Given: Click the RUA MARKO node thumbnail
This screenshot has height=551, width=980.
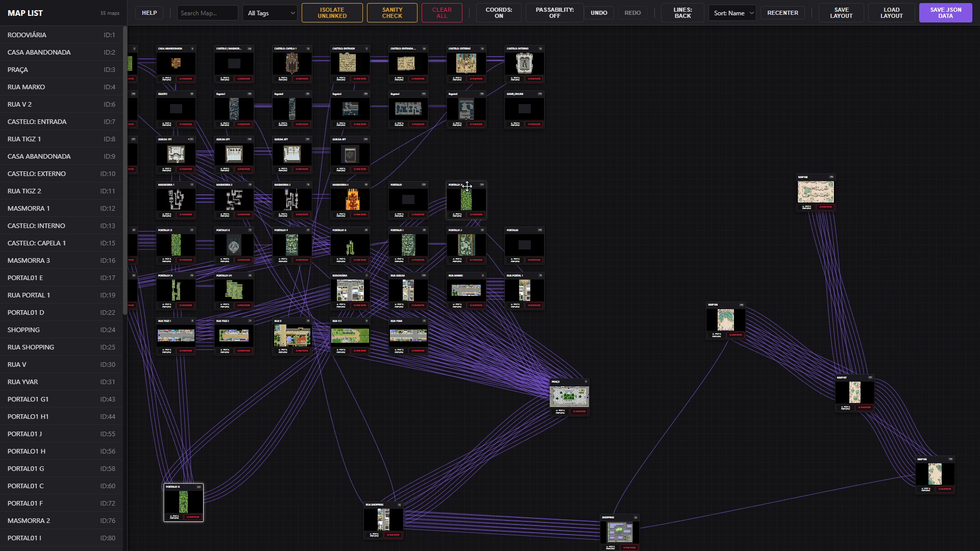Looking at the screenshot, I should tap(466, 290).
